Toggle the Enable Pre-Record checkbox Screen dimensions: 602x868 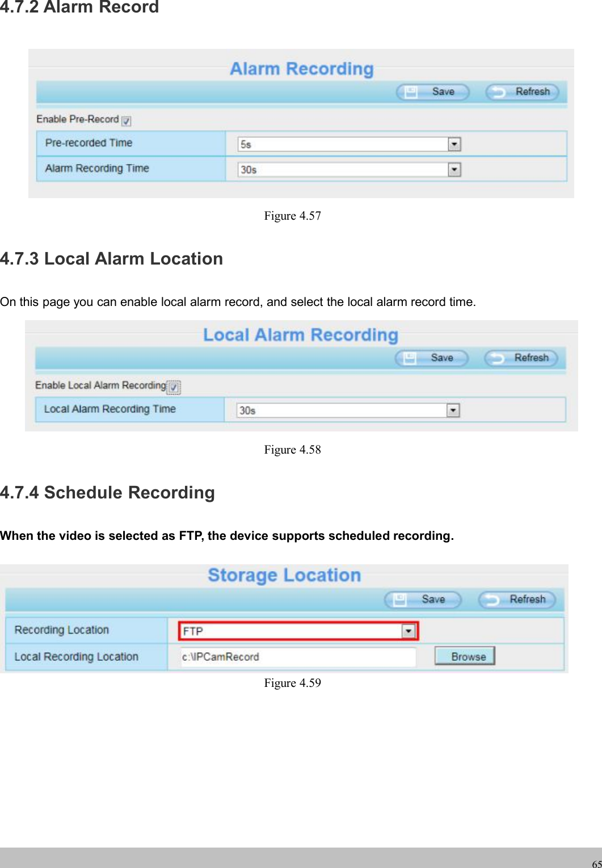point(127,121)
